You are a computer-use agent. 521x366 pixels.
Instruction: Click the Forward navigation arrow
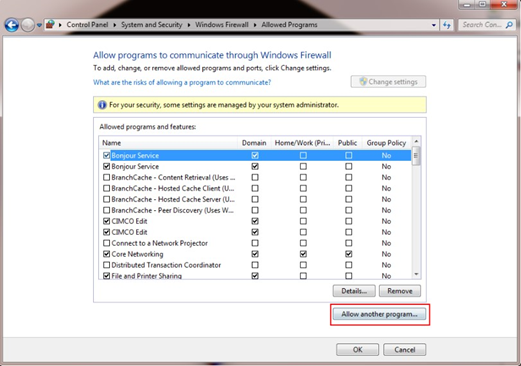tap(28, 25)
